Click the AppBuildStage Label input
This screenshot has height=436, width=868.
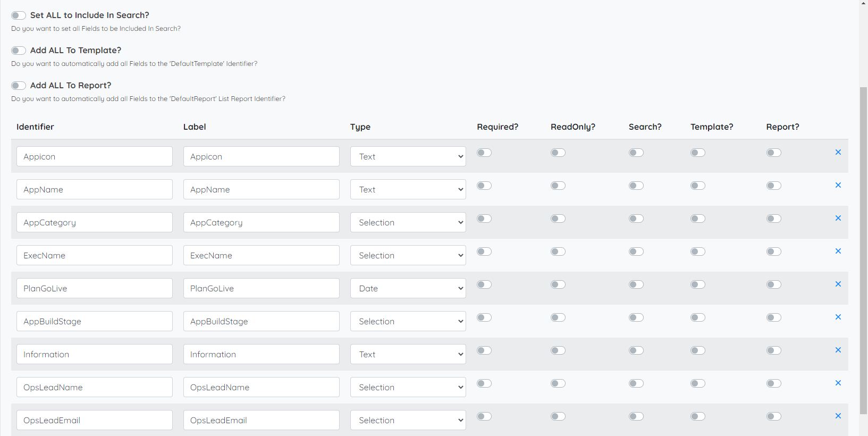pos(262,321)
